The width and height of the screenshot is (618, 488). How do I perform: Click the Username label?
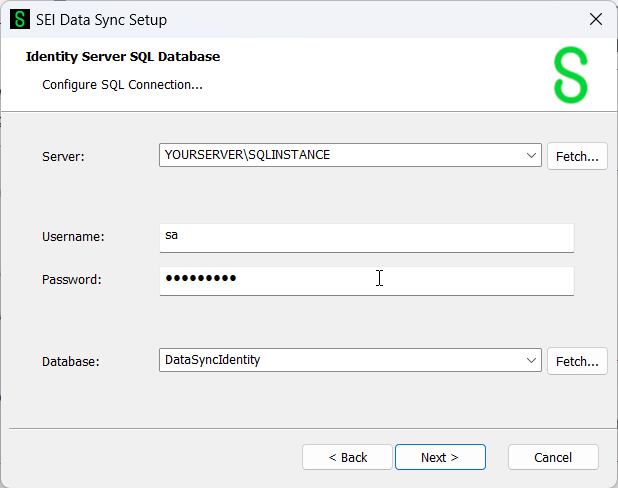[73, 237]
